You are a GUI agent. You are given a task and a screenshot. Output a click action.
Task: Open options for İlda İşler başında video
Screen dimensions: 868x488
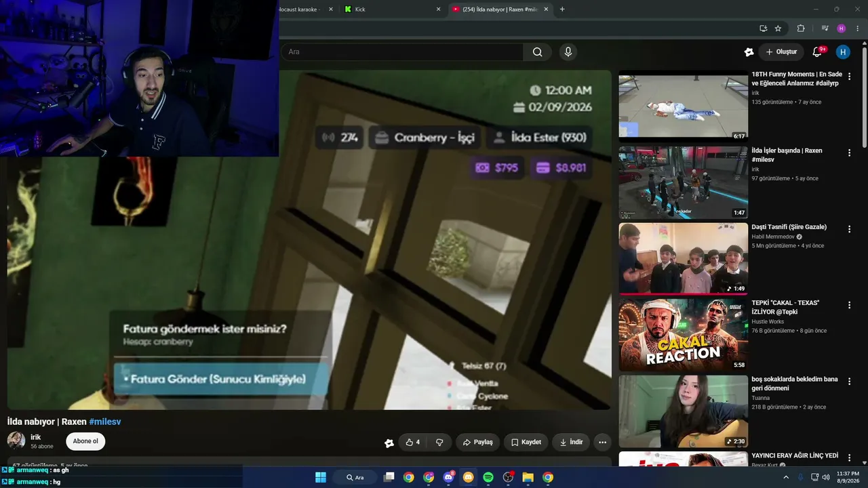pyautogui.click(x=849, y=153)
